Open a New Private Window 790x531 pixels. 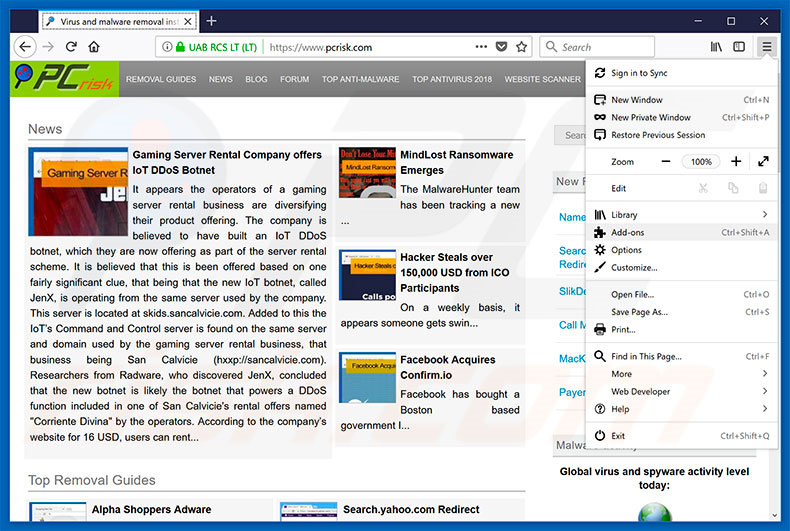click(681, 117)
